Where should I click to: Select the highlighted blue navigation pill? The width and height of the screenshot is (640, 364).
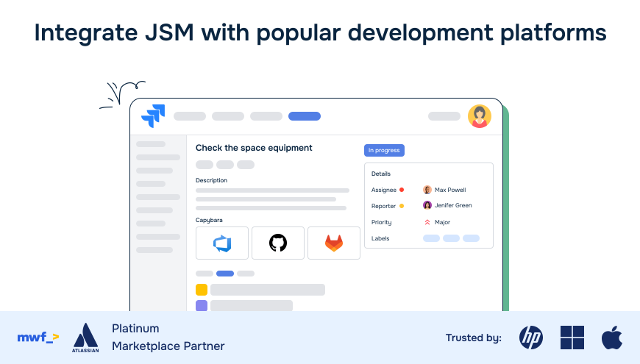tap(305, 116)
